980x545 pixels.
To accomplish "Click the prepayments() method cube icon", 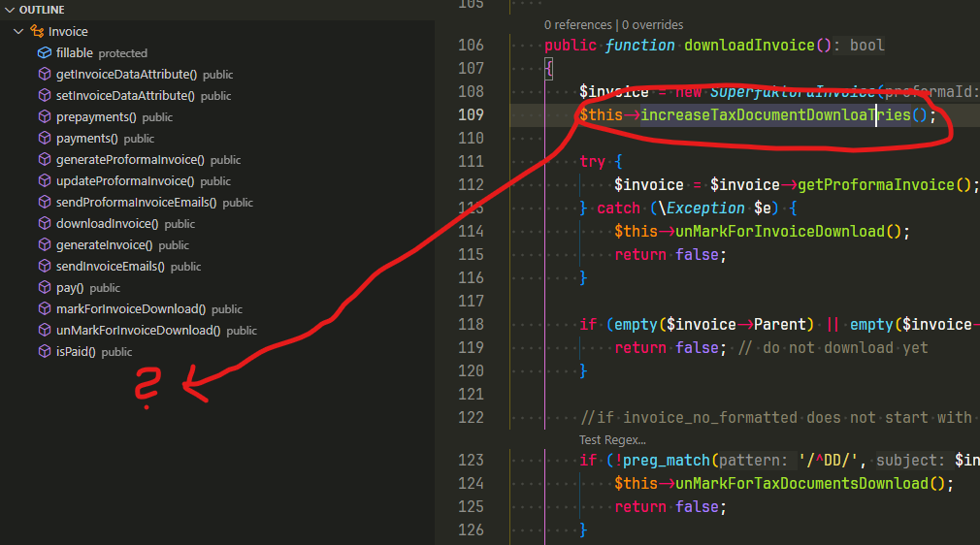I will (45, 117).
